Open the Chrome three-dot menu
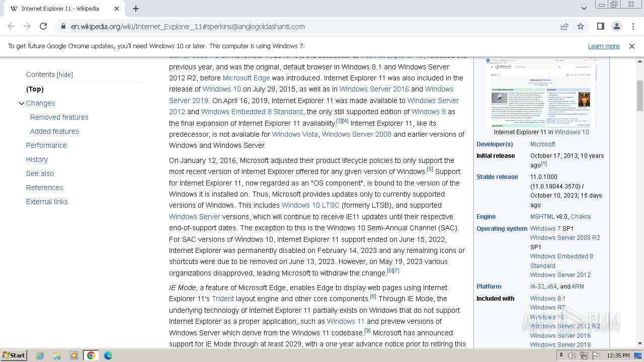Screen dimensions: 644x362 pyautogui.click(x=632, y=26)
